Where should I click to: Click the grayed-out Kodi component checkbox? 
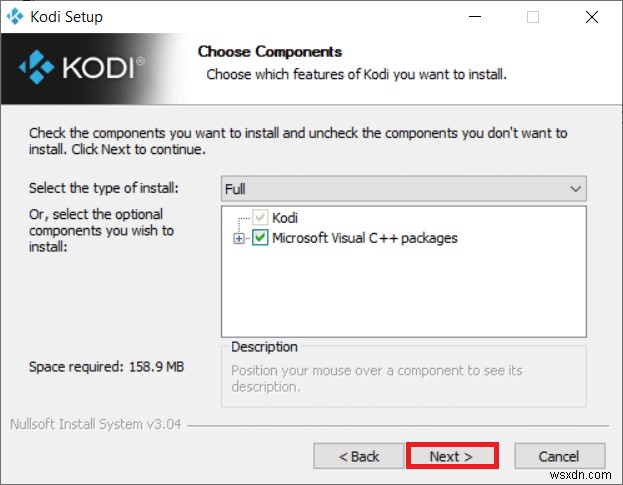click(260, 218)
